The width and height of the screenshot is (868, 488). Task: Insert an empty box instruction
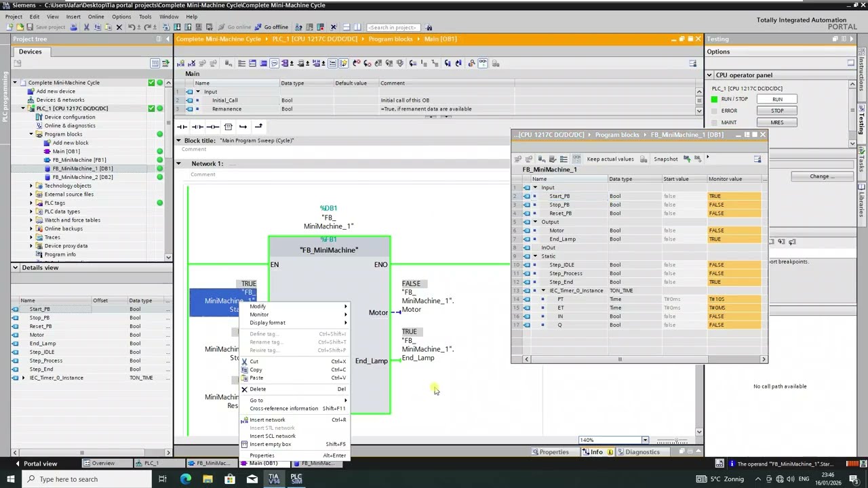pos(229,127)
